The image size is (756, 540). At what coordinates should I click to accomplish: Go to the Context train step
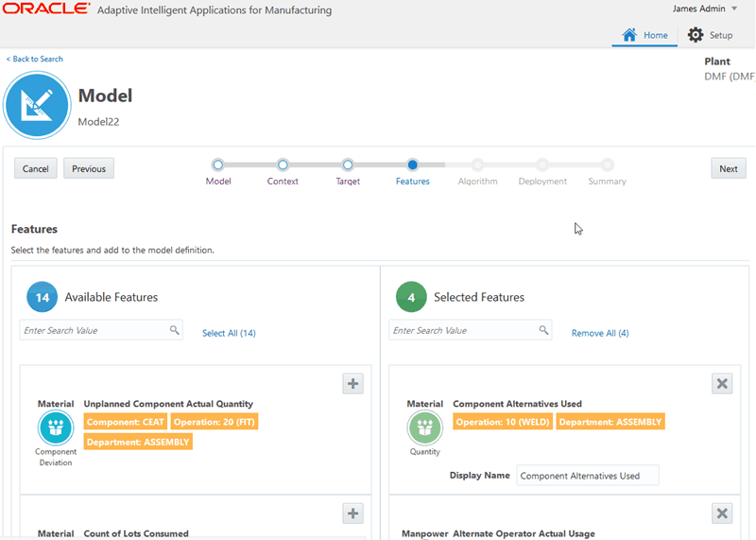[x=283, y=165]
